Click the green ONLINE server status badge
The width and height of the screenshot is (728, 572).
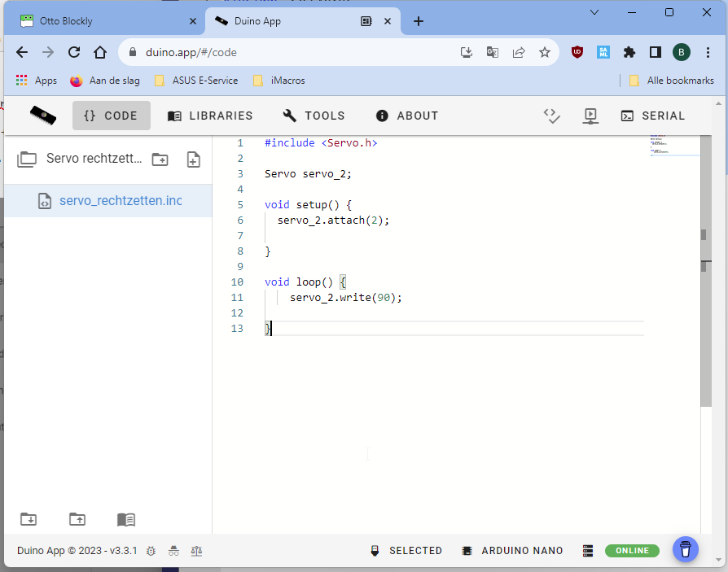coord(632,551)
